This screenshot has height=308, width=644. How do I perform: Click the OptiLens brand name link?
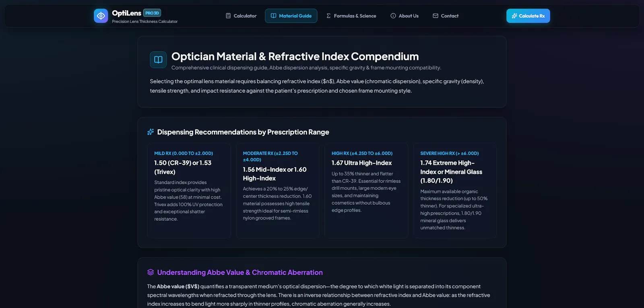[x=126, y=13]
